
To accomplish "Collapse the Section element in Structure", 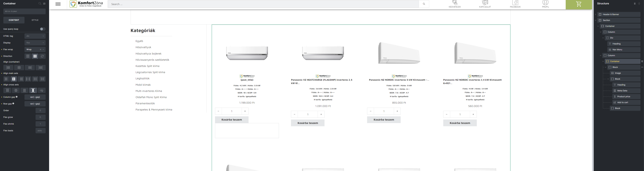I will coord(596,20).
